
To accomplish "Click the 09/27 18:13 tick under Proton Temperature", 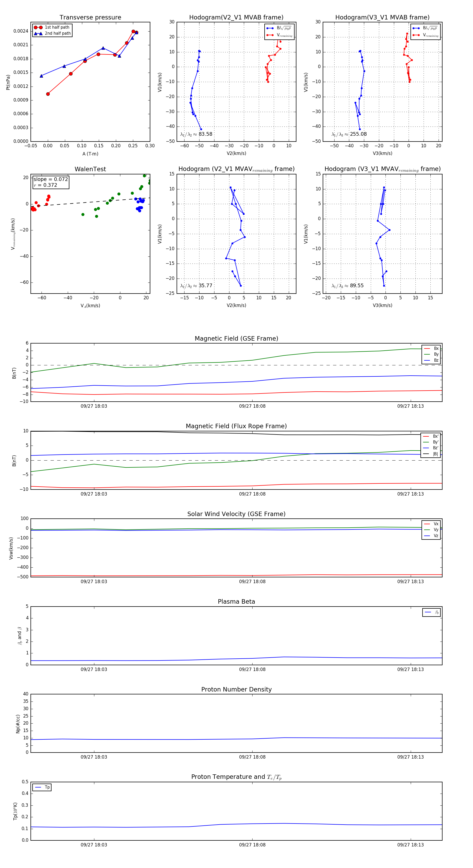I will tap(410, 845).
